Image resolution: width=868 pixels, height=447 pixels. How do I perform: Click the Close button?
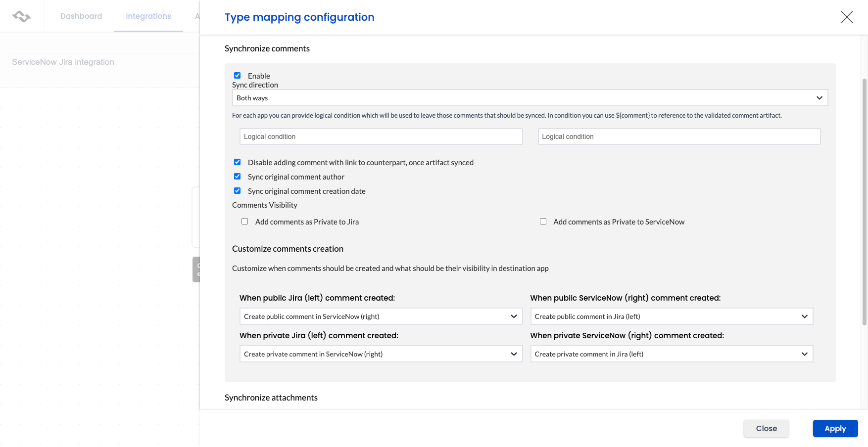coord(766,429)
